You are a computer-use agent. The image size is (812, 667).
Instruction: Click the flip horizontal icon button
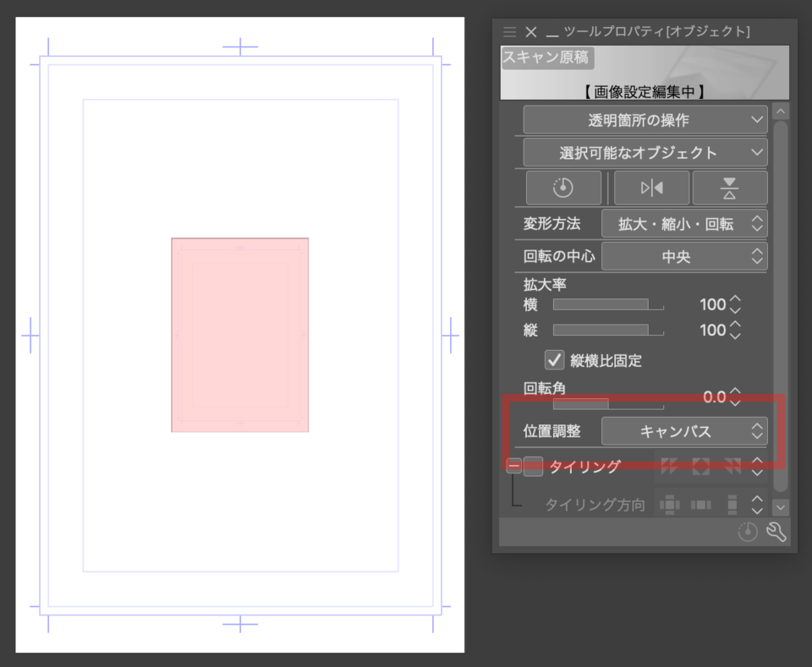(651, 188)
